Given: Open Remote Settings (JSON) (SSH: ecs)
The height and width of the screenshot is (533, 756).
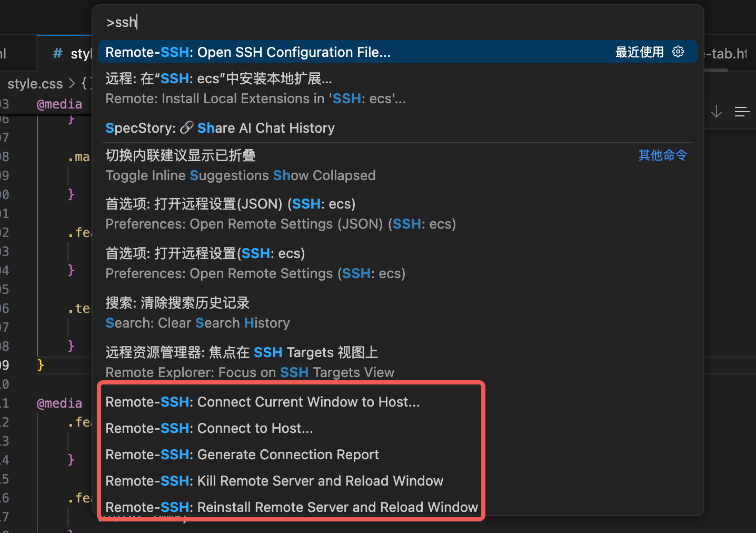Looking at the screenshot, I should pos(397,214).
